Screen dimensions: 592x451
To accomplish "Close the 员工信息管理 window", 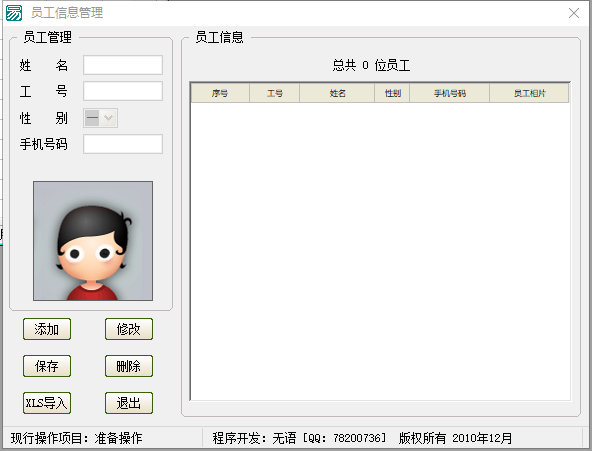I will (574, 13).
